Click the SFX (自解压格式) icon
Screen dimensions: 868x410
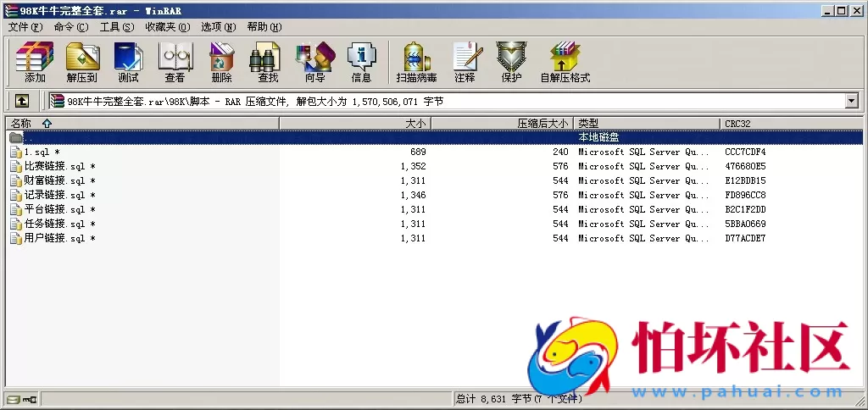[x=565, y=57]
